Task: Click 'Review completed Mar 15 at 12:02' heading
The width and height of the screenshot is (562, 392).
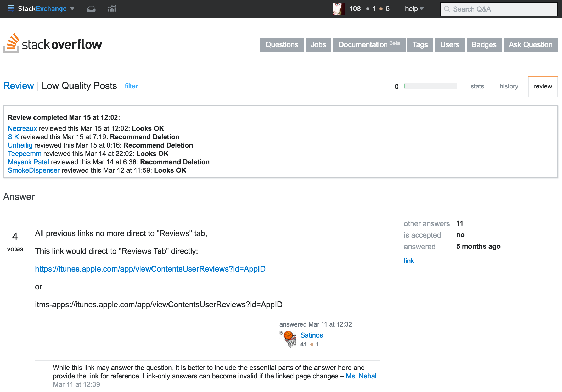Action: coord(64,117)
